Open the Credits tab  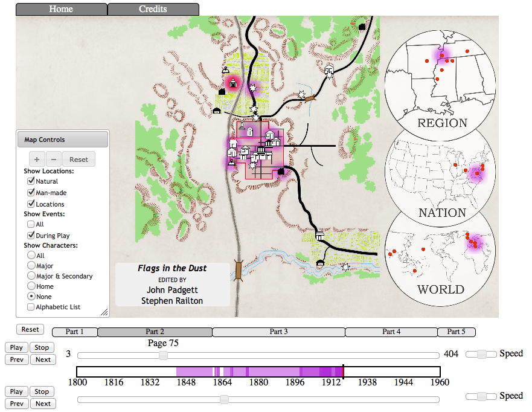pos(153,9)
